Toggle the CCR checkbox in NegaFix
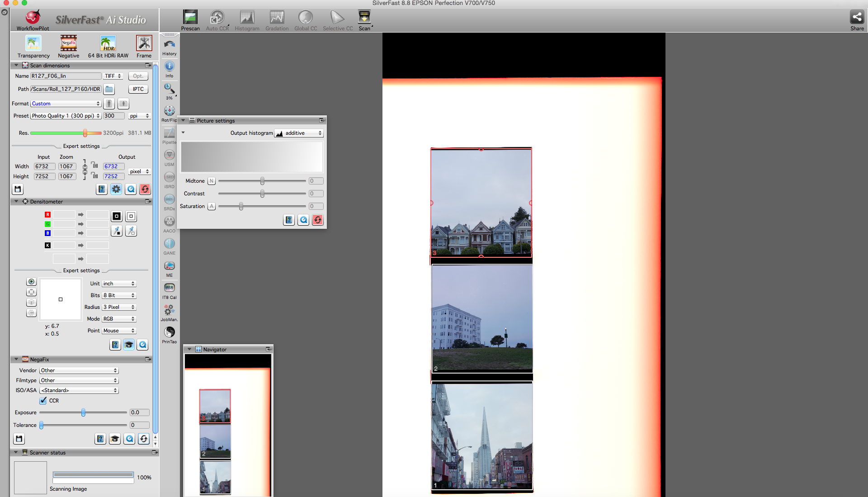Viewport: 868px width, 497px height. pos(43,401)
